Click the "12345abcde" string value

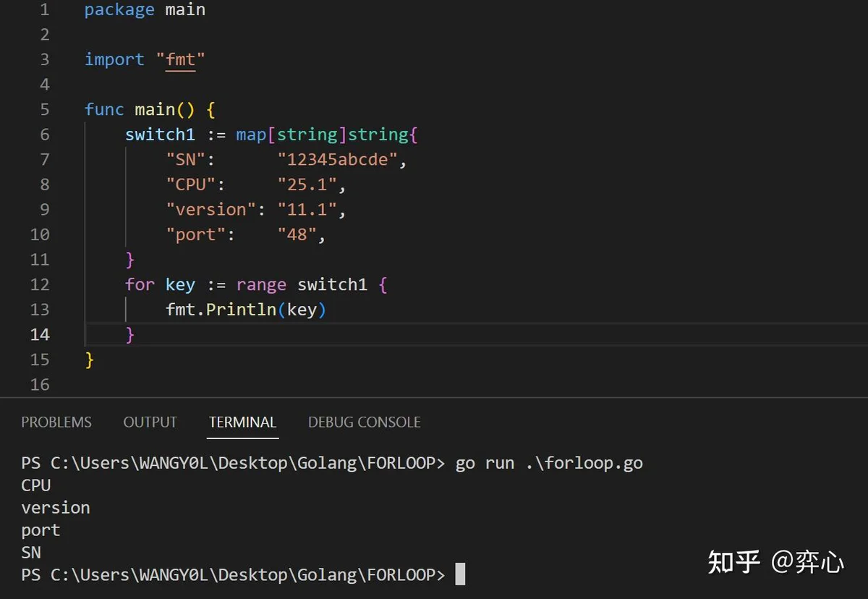338,159
